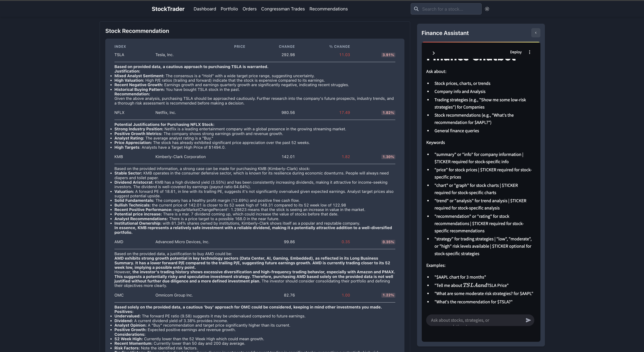644x352 pixels.
Task: Click the NFLX 1.82% change badge
Action: 388,113
